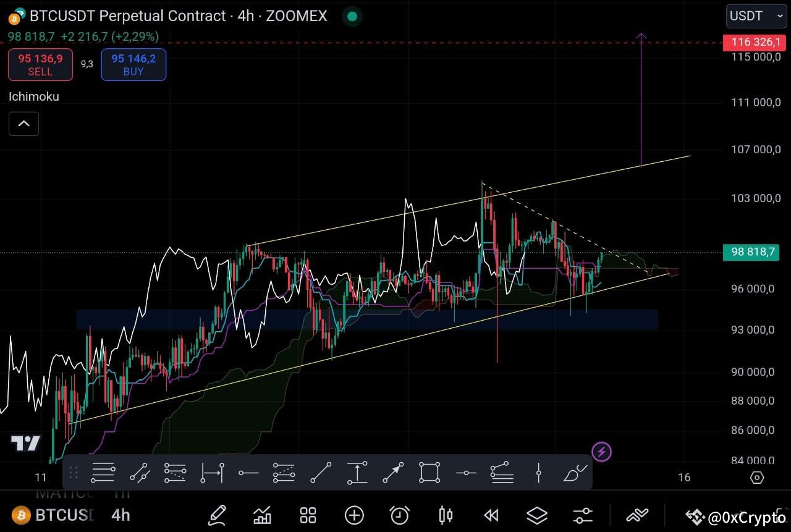Tap the wavy lines icon in bottom bar
The image size is (791, 532).
point(637,515)
